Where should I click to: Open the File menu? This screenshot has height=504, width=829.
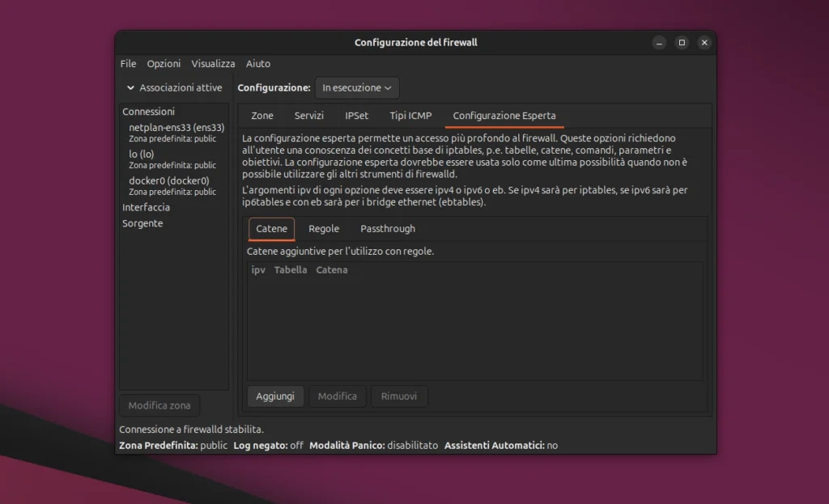click(x=128, y=63)
